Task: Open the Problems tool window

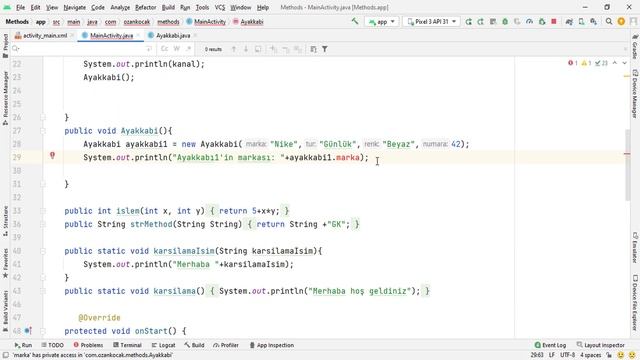Action: pyautogui.click(x=88, y=345)
